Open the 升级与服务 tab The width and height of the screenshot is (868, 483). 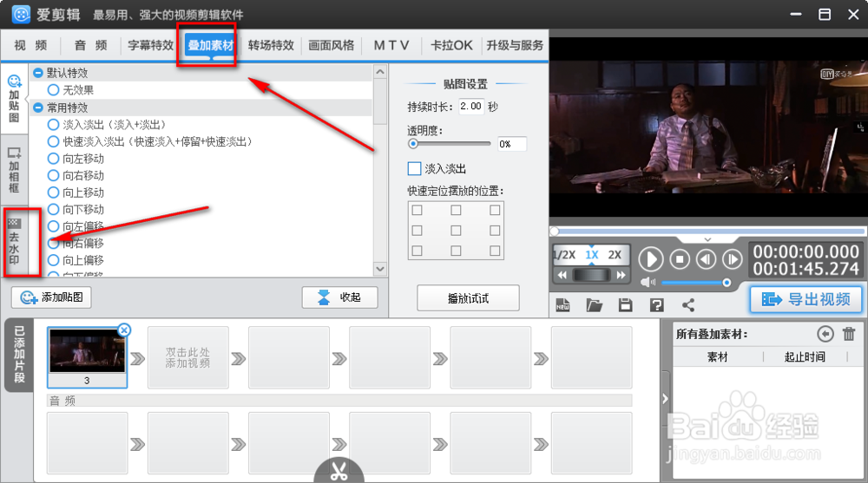tap(515, 45)
